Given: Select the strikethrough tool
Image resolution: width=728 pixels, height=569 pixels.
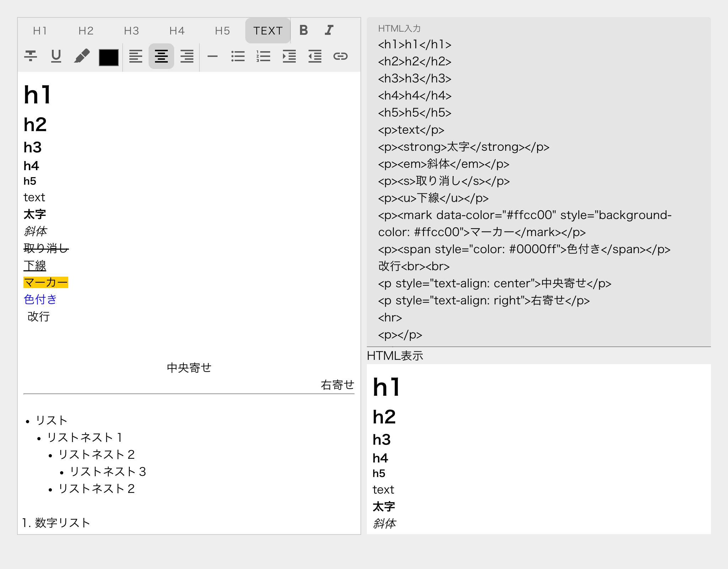Looking at the screenshot, I should (x=30, y=56).
